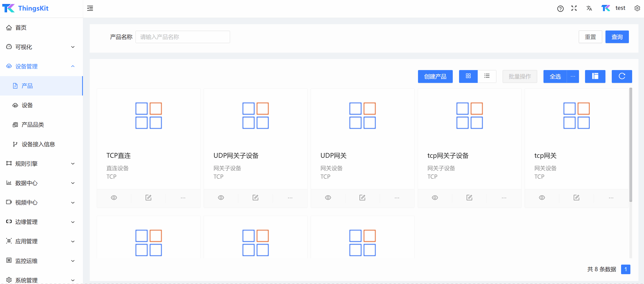
Task: Go to 产品品类 in sidebar
Action: coord(33,125)
